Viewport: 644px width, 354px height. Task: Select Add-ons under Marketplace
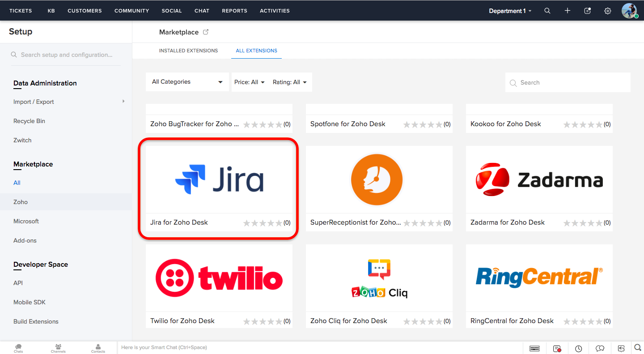coord(25,240)
